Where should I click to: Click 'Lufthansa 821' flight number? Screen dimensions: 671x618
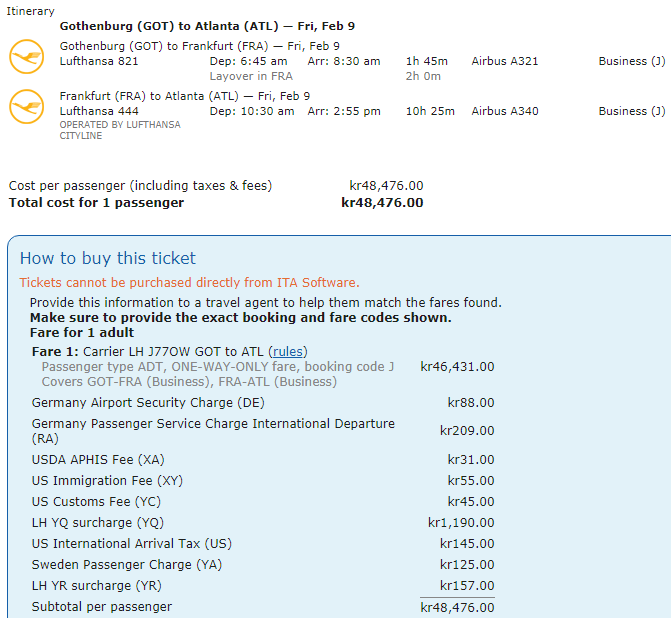pyautogui.click(x=99, y=61)
